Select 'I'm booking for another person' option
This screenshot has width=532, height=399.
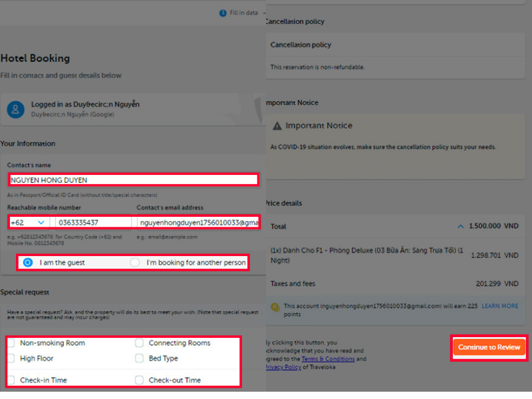pos(135,262)
